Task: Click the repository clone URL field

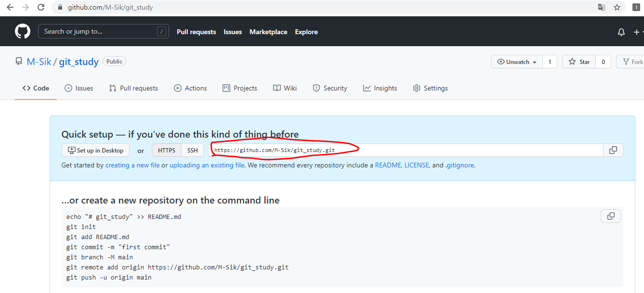Action: pos(406,150)
